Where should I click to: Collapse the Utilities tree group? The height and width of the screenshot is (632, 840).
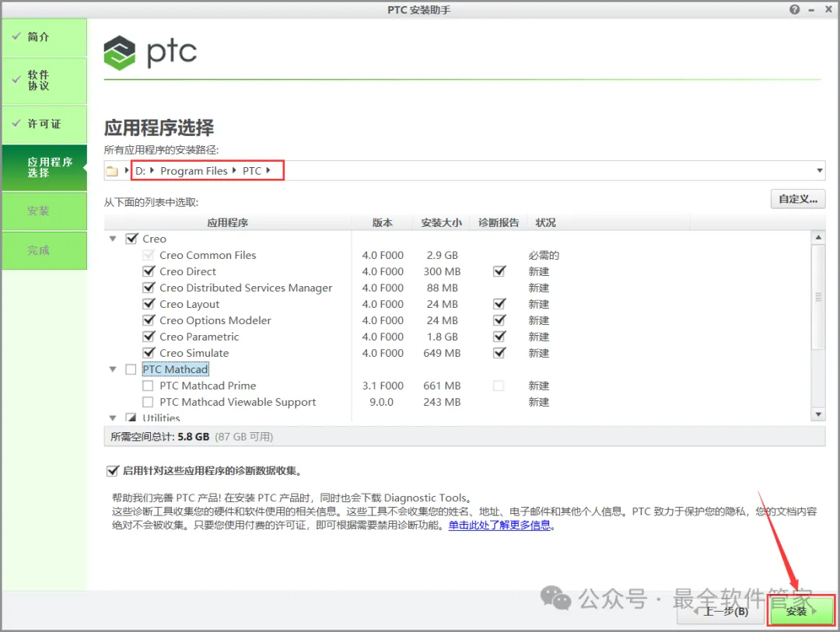click(x=113, y=417)
